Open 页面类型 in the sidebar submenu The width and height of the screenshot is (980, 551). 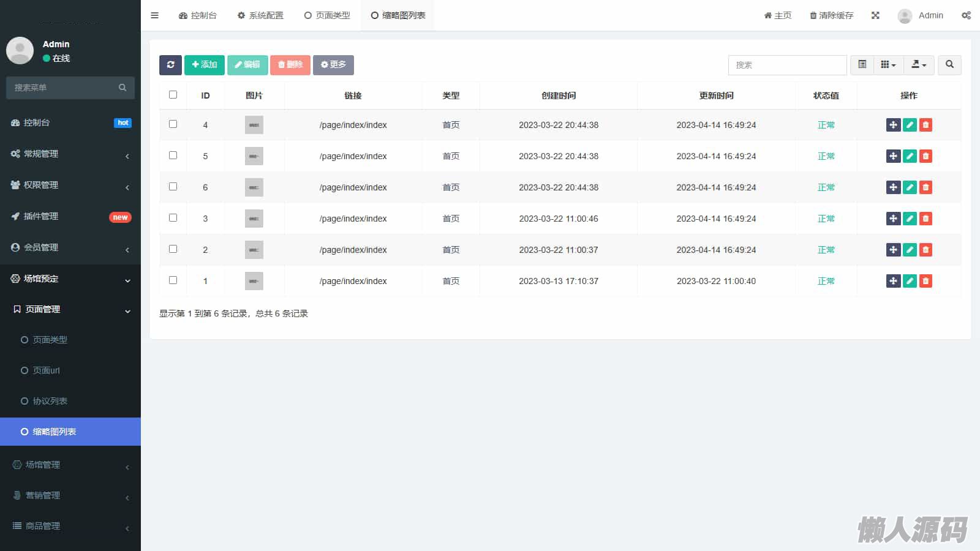(x=50, y=340)
